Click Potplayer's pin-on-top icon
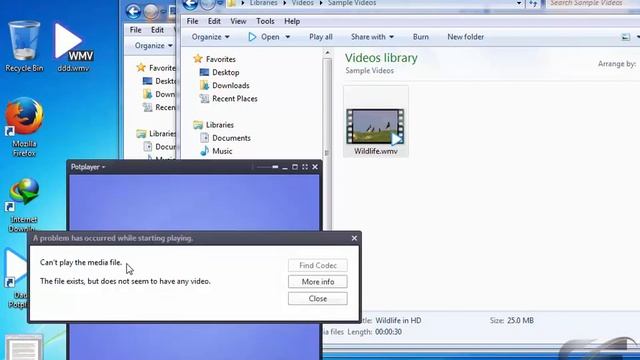The image size is (640, 360). click(x=275, y=167)
